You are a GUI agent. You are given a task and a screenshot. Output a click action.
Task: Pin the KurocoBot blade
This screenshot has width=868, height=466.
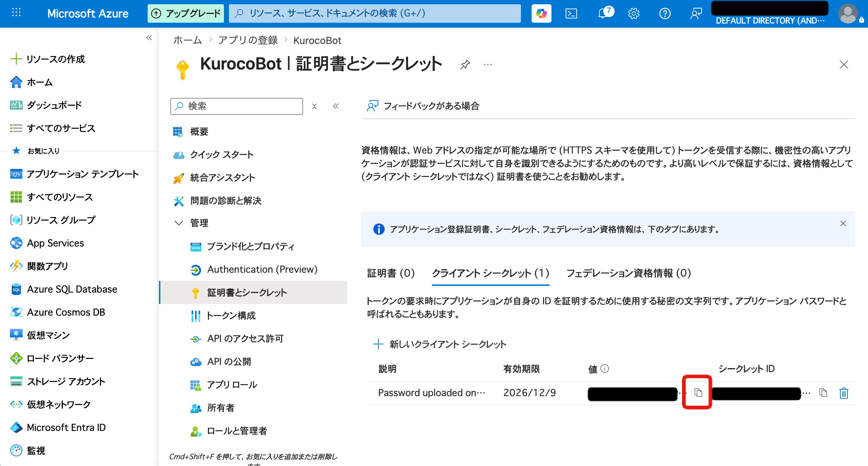465,65
